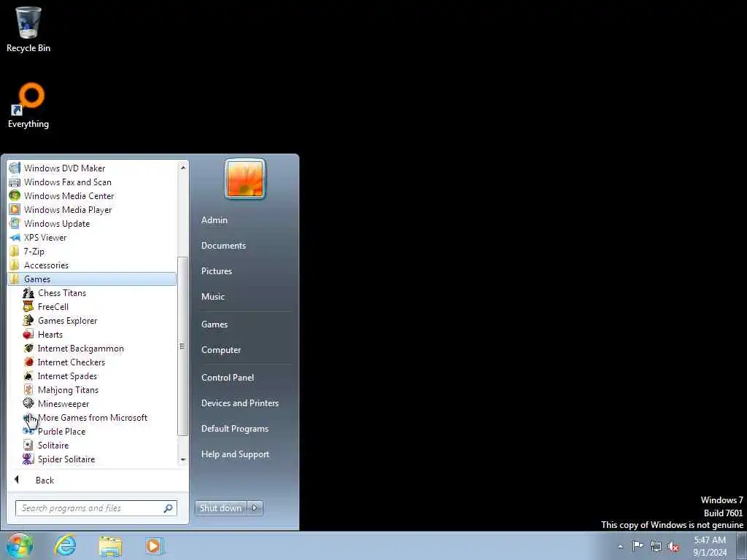Screen dimensions: 747x560
Task: Open Pictures library link
Action: coord(217,271)
